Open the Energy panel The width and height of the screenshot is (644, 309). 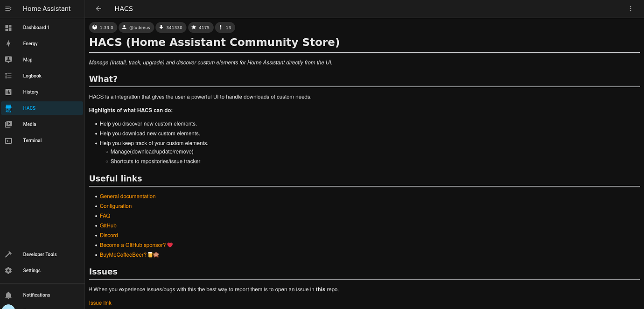click(30, 43)
